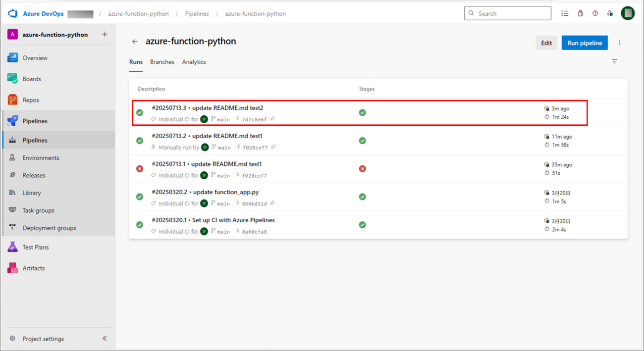Click pin icon on run #20250713.2

pyautogui.click(x=273, y=147)
